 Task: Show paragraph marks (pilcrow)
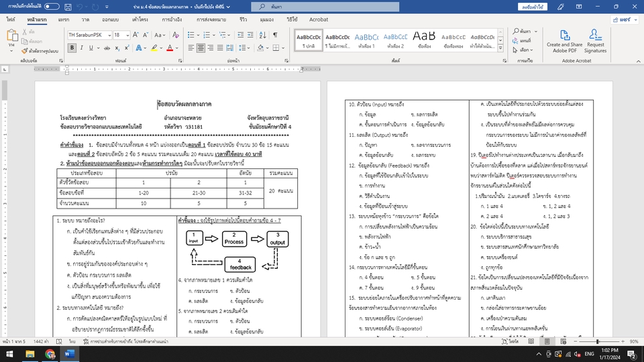click(275, 35)
